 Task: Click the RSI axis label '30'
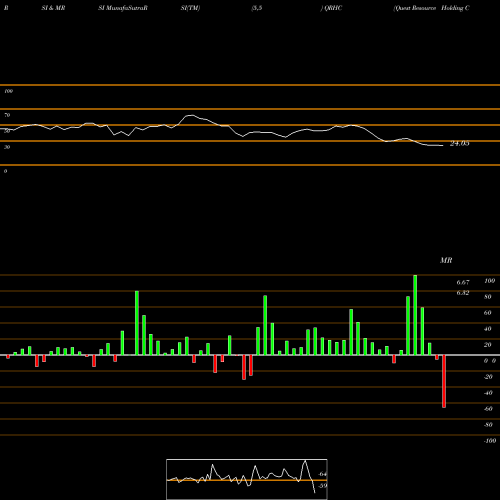[x=7, y=147]
